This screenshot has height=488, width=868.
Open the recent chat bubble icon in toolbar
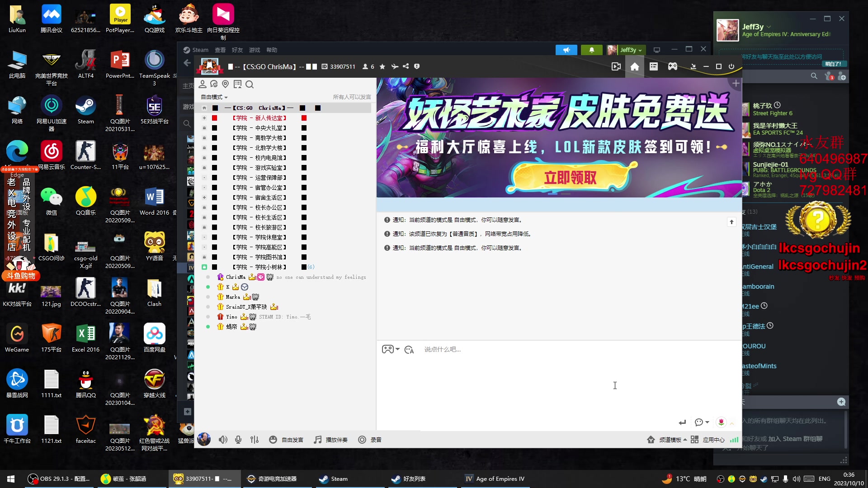coord(214,84)
